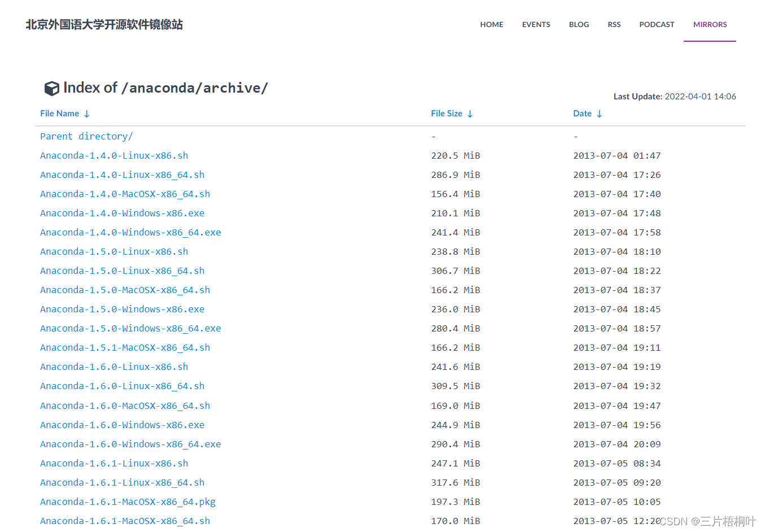Click the 236.0 MiB file size
This screenshot has width=765, height=532.
coord(456,309)
